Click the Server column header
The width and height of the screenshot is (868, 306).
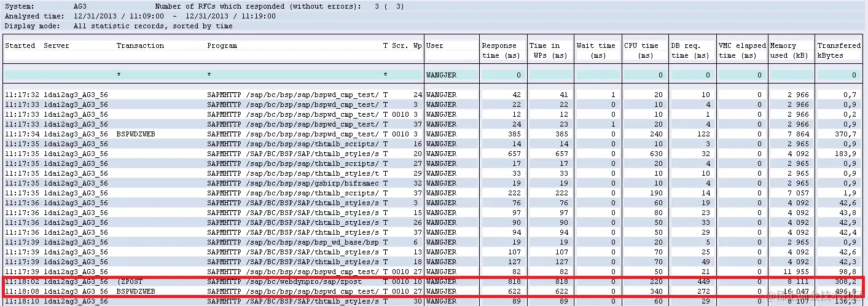(57, 45)
